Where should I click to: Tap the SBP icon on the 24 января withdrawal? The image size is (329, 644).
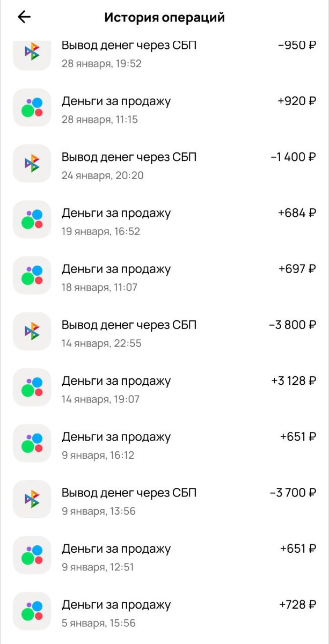pos(32,164)
